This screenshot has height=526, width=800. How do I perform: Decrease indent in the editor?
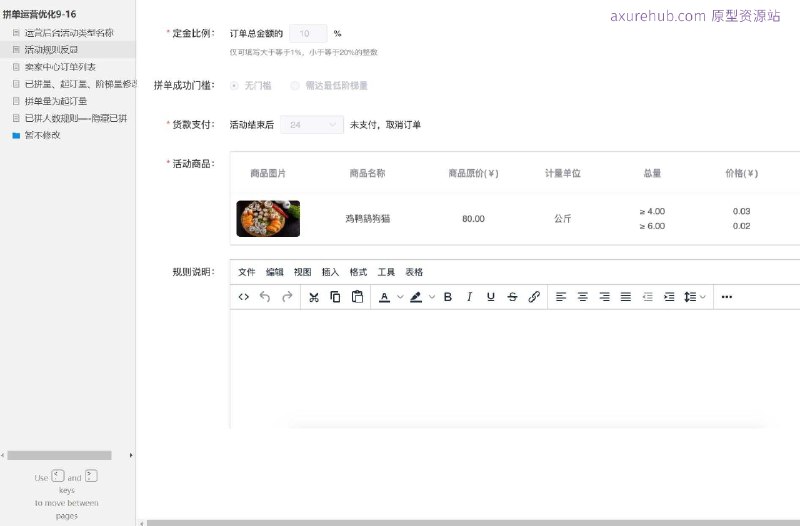click(648, 297)
